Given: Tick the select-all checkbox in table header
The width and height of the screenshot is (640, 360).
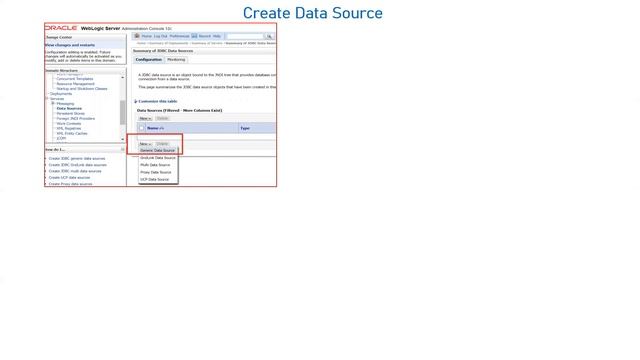Looking at the screenshot, I should [x=142, y=128].
